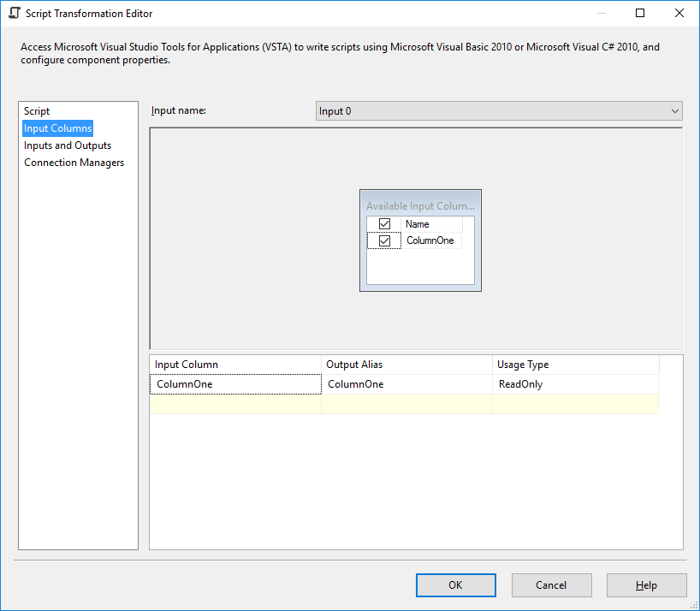
Task: Click the Available Input Columns box title
Action: pos(420,205)
